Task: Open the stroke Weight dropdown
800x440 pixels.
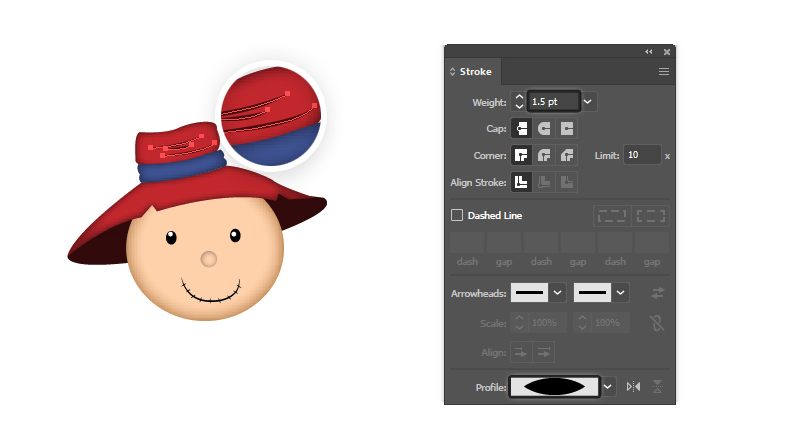Action: click(x=588, y=101)
